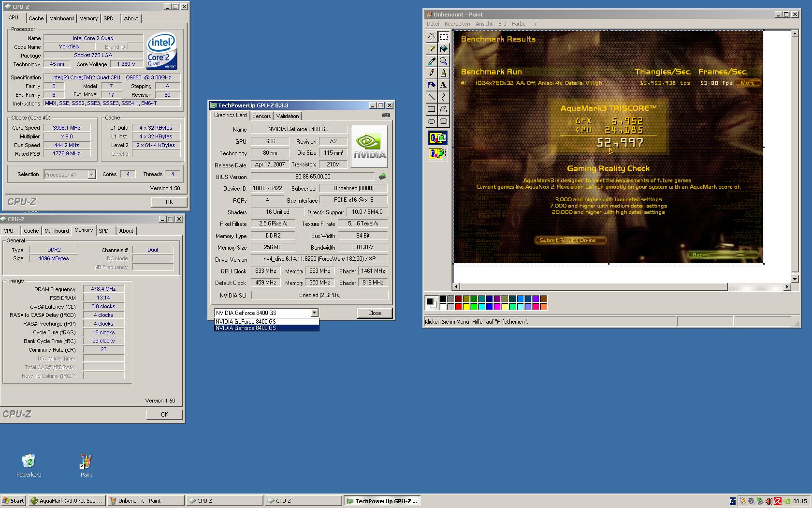Click the BIOS Version field 60.86.65.00.00

tap(313, 177)
